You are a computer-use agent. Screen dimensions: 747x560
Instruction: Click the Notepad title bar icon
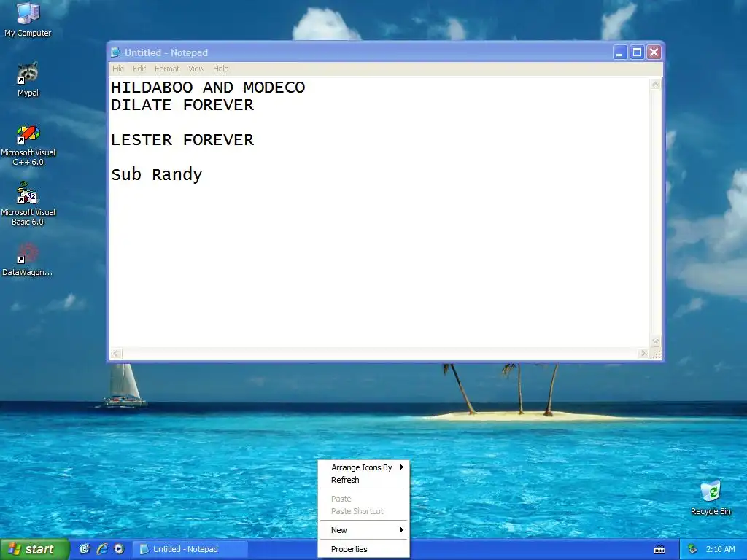[x=115, y=52]
